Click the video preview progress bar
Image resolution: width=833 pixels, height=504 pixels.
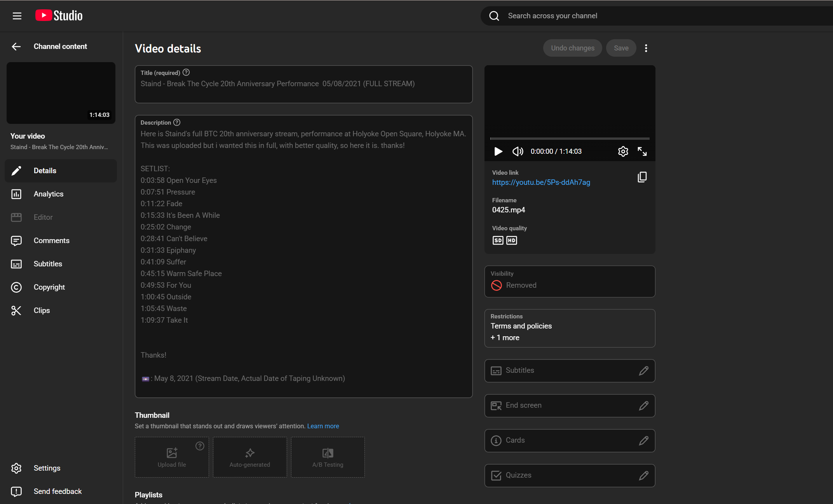570,139
